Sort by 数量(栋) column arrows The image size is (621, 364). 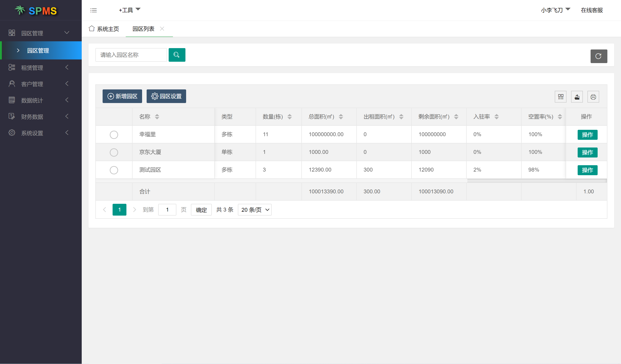(290, 117)
